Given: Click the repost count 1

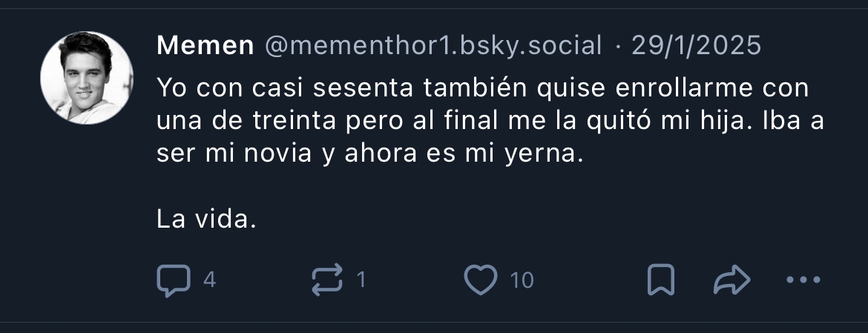Looking at the screenshot, I should pos(361,280).
